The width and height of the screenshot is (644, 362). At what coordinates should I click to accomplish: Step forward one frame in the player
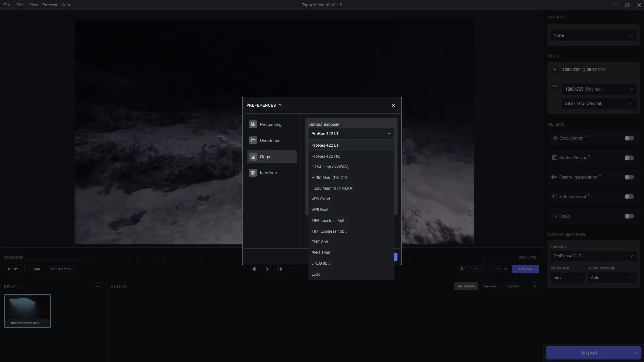(280, 269)
